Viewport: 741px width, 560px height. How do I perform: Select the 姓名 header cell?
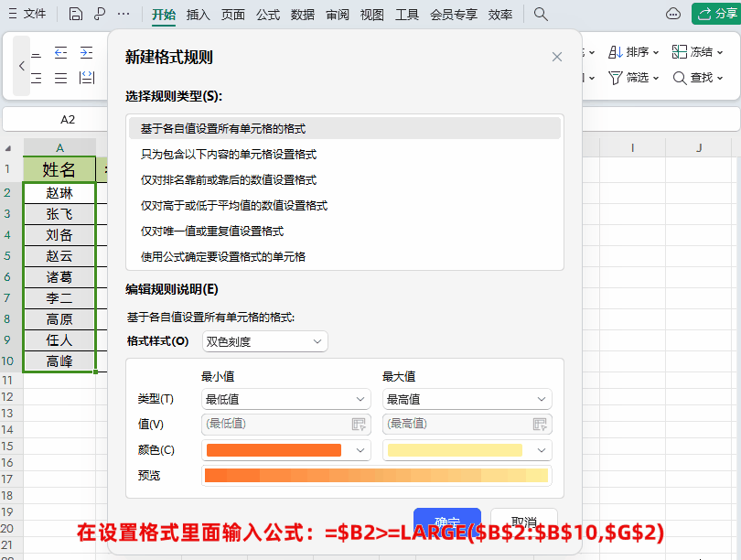pyautogui.click(x=59, y=169)
